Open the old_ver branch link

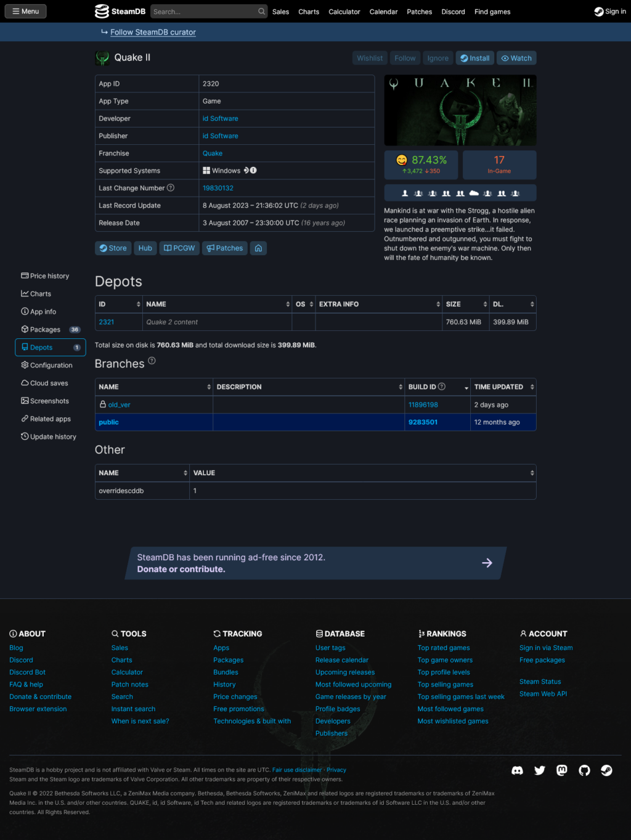pos(119,405)
